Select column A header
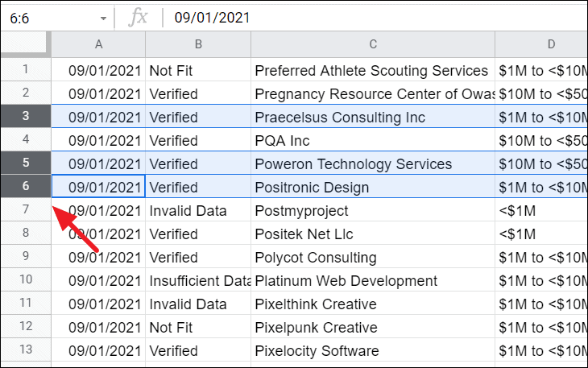 pyautogui.click(x=98, y=44)
